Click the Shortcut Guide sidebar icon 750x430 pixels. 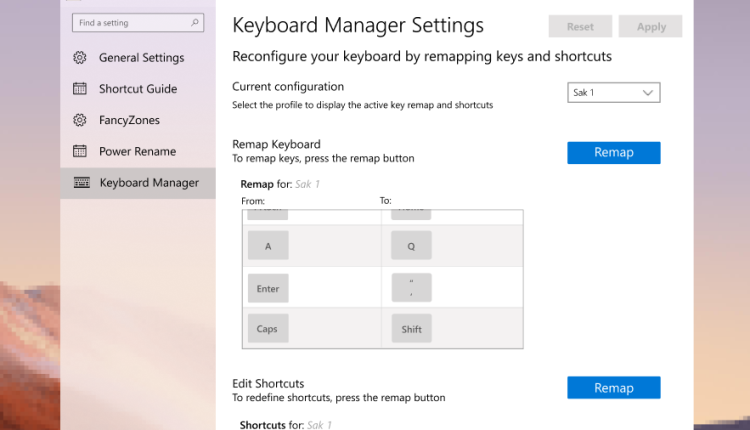click(x=80, y=89)
